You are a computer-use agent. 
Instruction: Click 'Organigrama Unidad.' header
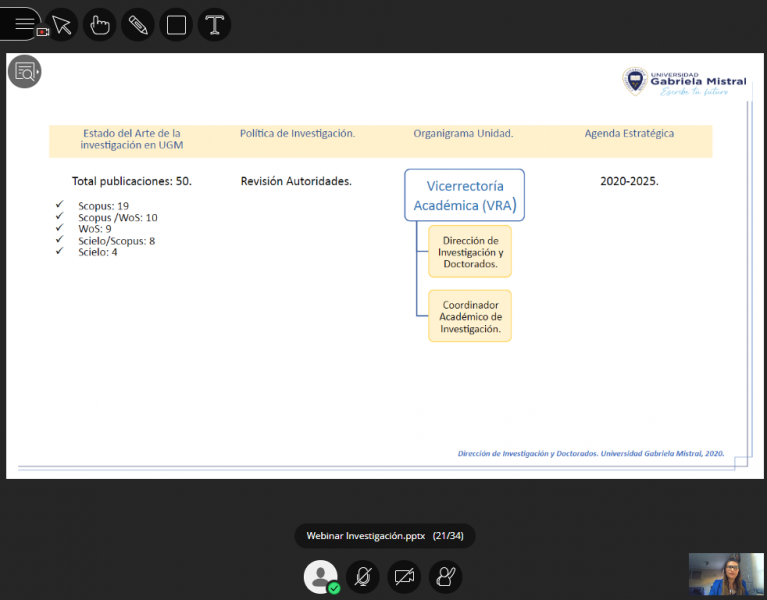pos(463,133)
